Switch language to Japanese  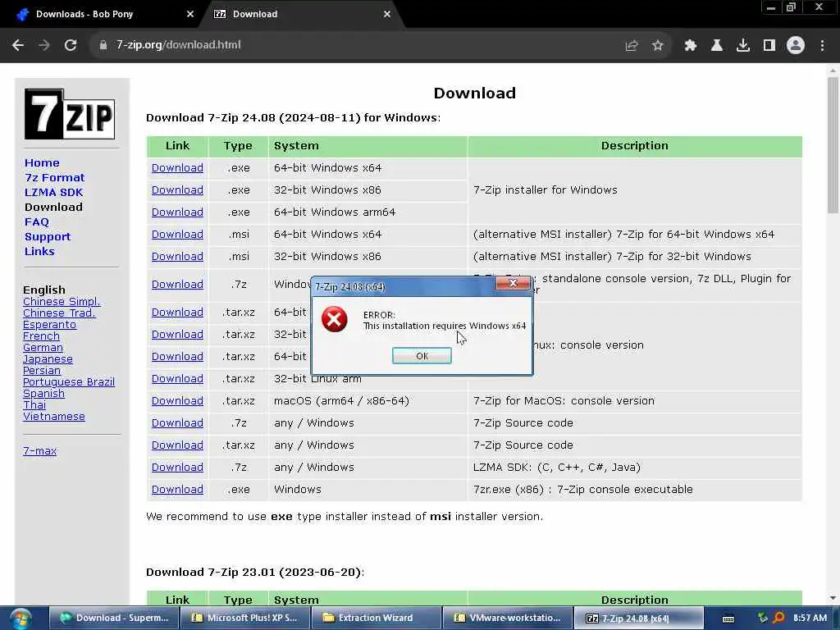[48, 359]
